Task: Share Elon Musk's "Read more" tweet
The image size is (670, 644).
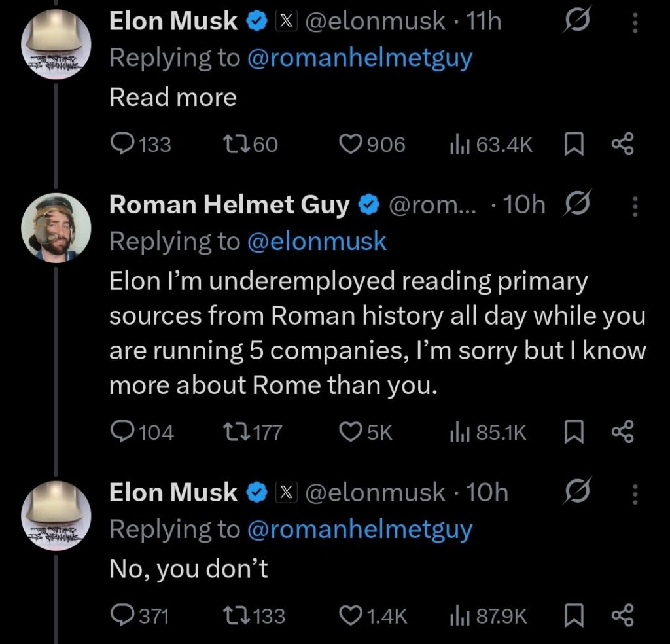Action: point(622,144)
